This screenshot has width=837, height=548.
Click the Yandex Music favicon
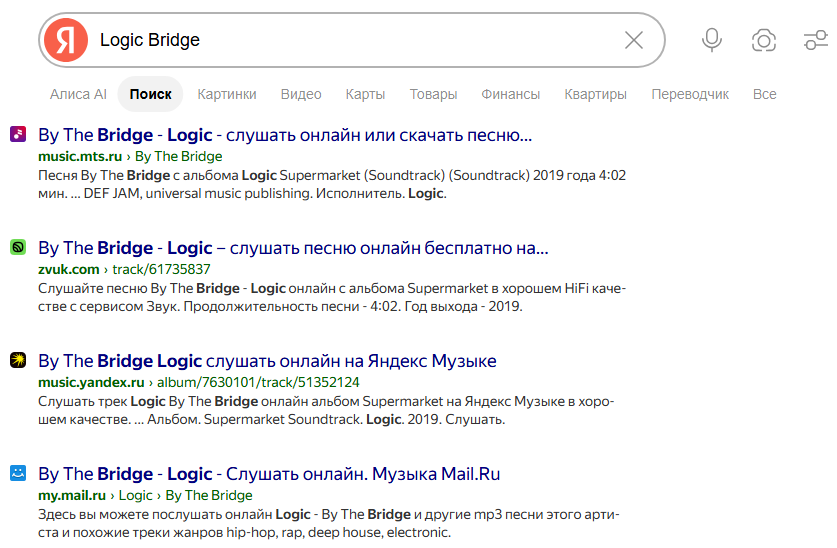coord(18,360)
